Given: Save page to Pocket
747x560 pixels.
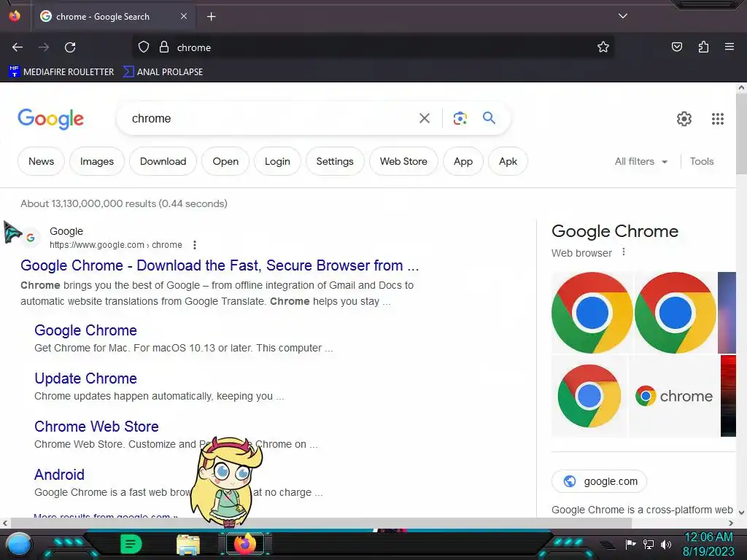Looking at the screenshot, I should point(677,47).
